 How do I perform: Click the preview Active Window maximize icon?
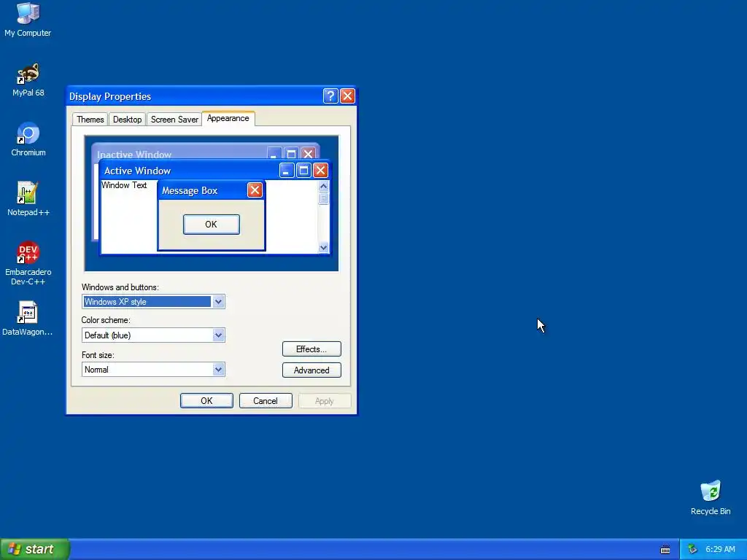click(303, 171)
